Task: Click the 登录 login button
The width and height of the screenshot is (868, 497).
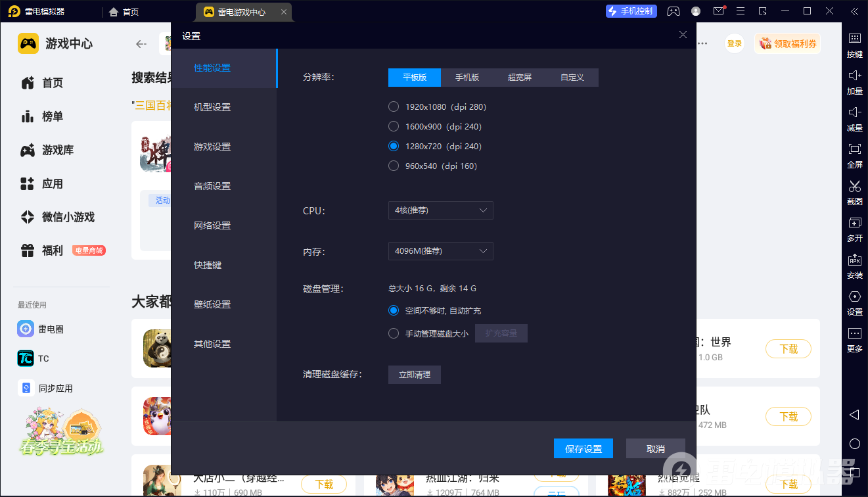Action: (x=735, y=43)
